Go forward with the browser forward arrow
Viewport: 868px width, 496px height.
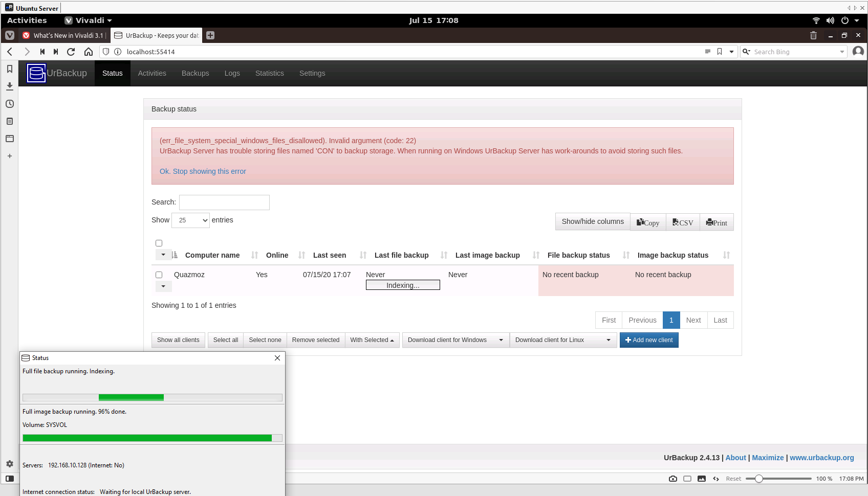point(27,52)
